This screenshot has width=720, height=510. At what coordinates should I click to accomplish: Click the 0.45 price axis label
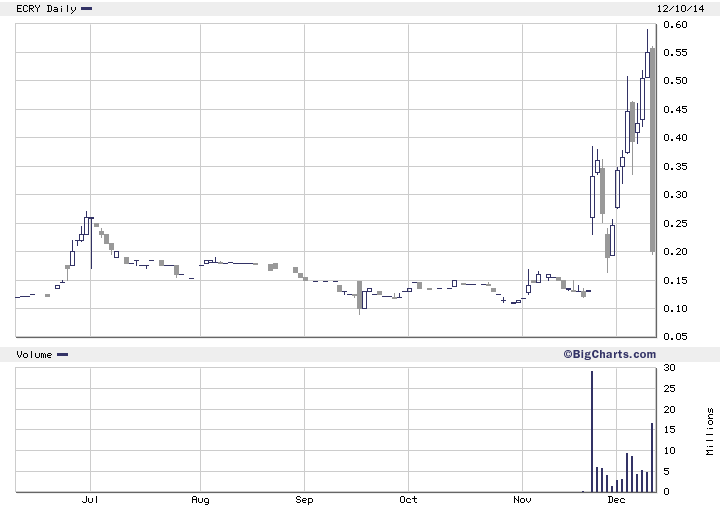pyautogui.click(x=675, y=109)
